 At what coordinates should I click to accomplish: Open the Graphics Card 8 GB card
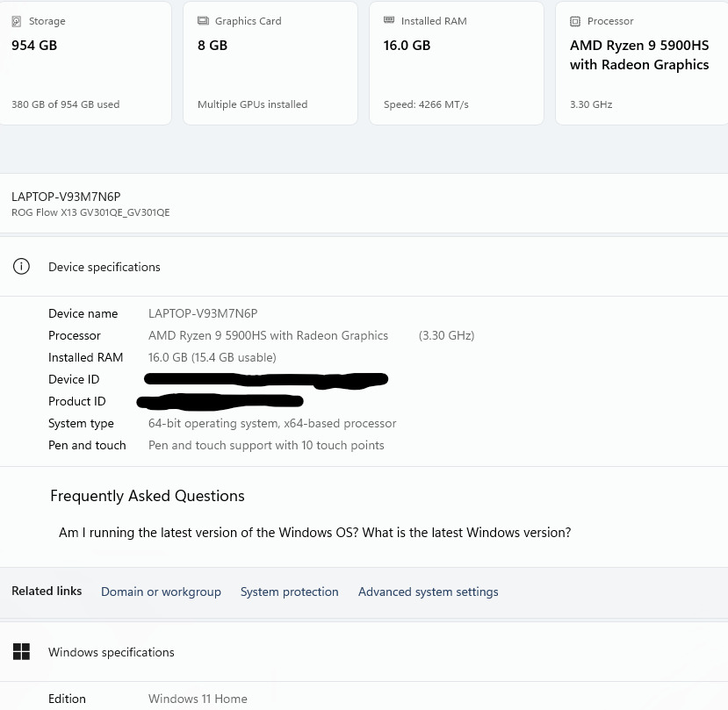click(270, 62)
